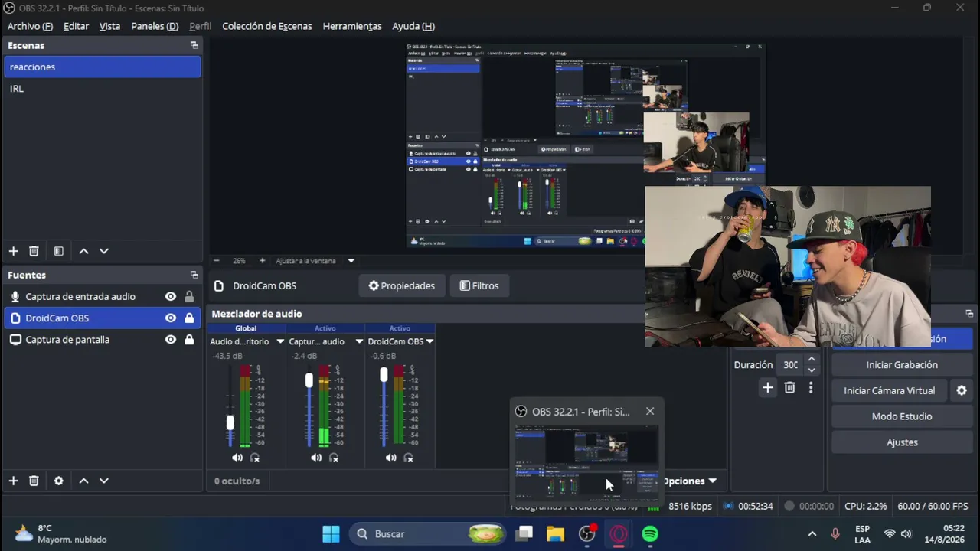The height and width of the screenshot is (551, 980).
Task: Show hidden system tray icons
Action: 812,534
